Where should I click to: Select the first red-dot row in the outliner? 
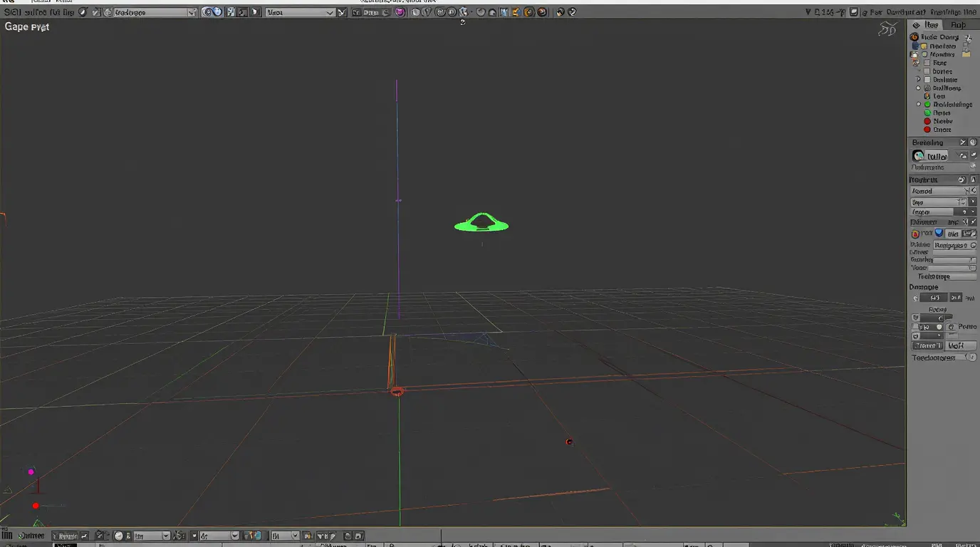[938, 121]
